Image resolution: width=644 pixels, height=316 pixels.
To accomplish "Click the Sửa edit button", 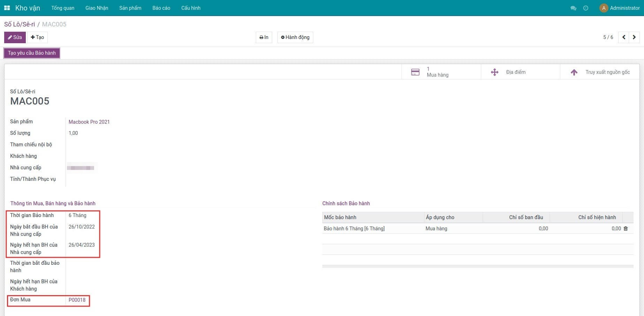I will pyautogui.click(x=15, y=37).
